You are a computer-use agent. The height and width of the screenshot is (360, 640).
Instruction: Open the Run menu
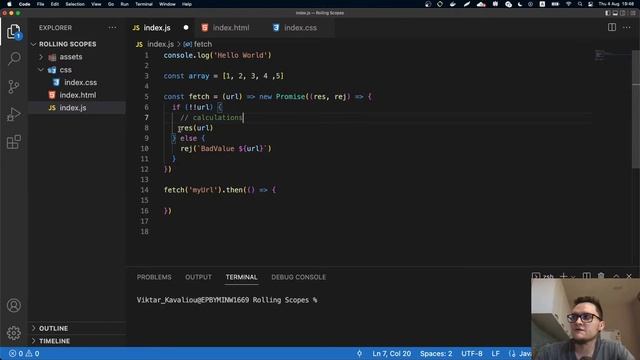pyautogui.click(x=124, y=4)
